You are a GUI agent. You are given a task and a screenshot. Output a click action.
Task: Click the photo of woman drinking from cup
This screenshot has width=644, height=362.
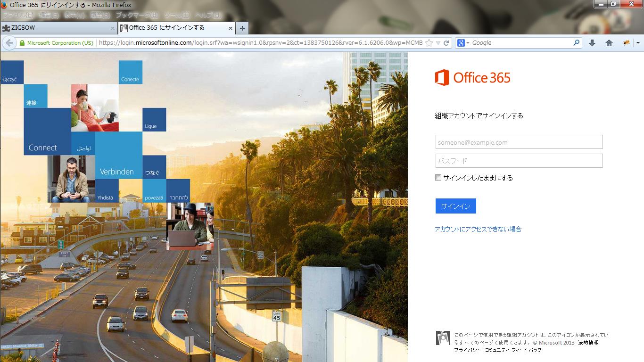[95, 108]
